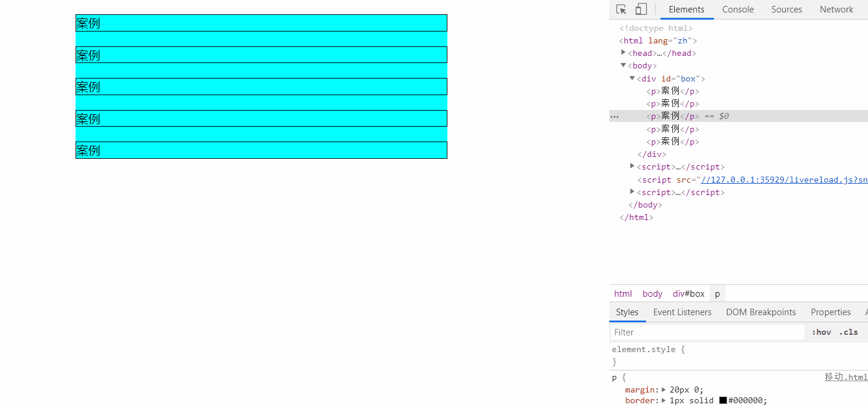Click the first 案例 paragraph on the page
This screenshot has height=405, width=868.
coord(261,23)
